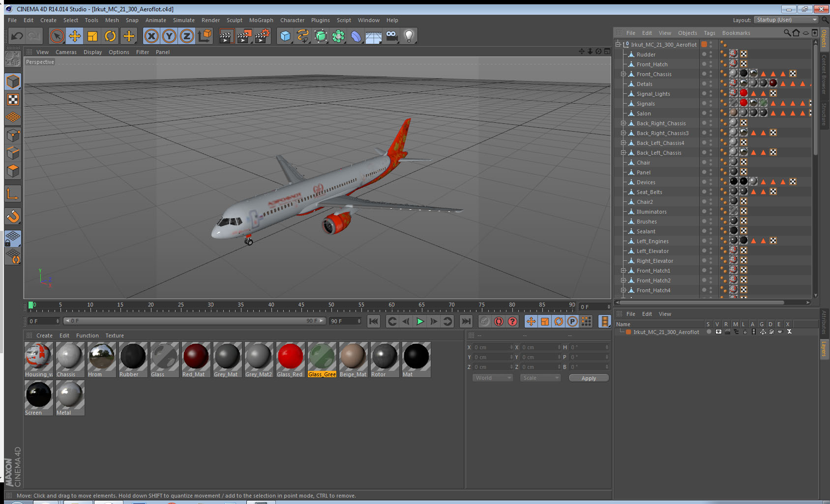Toggle Z axis lock

point(187,36)
